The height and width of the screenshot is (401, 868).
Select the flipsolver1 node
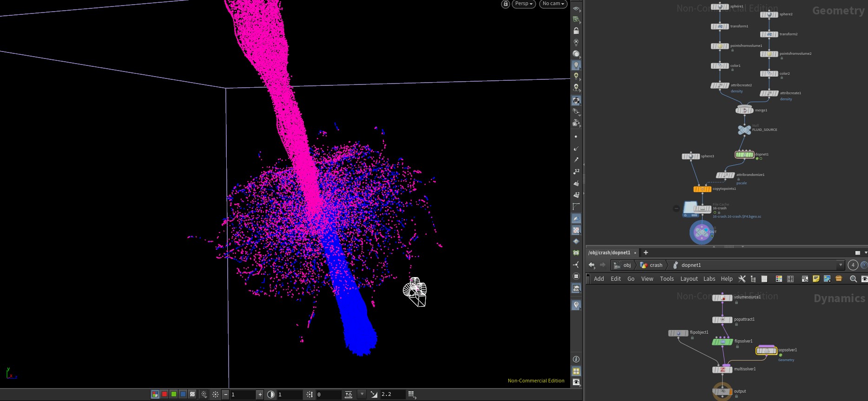pos(723,342)
